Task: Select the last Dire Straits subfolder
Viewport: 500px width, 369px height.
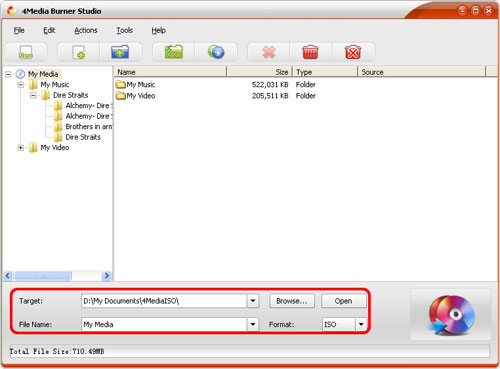Action: click(83, 137)
